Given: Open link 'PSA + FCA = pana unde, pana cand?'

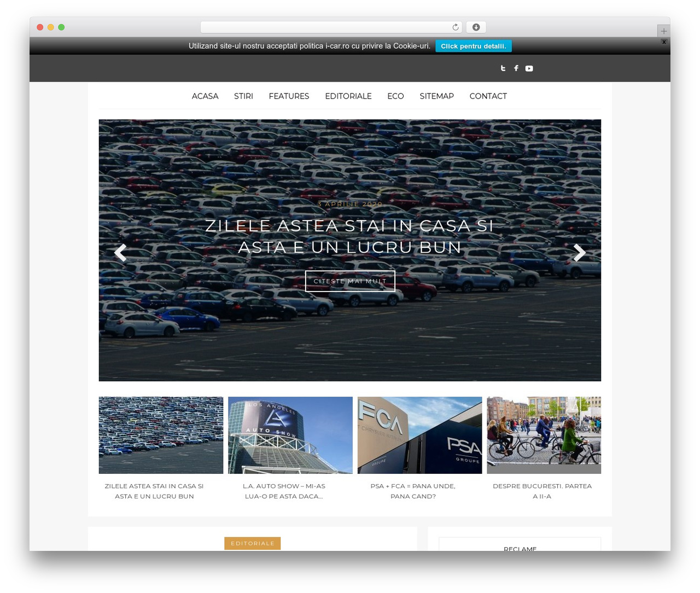Looking at the screenshot, I should point(413,491).
